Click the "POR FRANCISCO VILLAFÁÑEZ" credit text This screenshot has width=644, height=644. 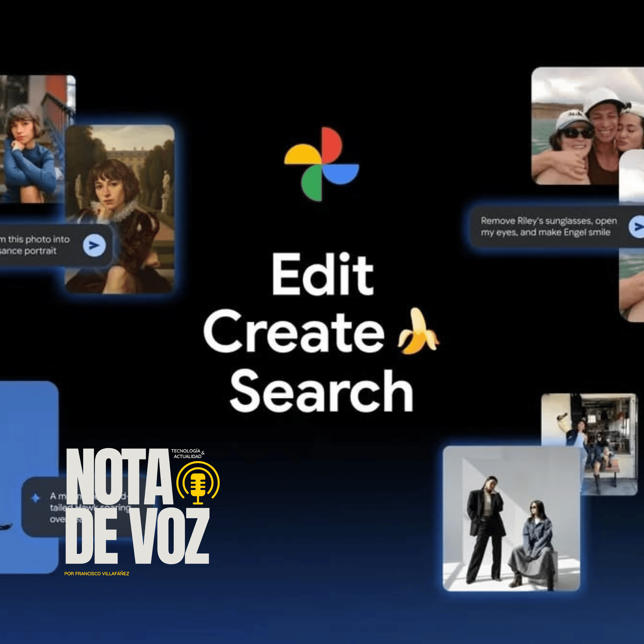point(97,574)
